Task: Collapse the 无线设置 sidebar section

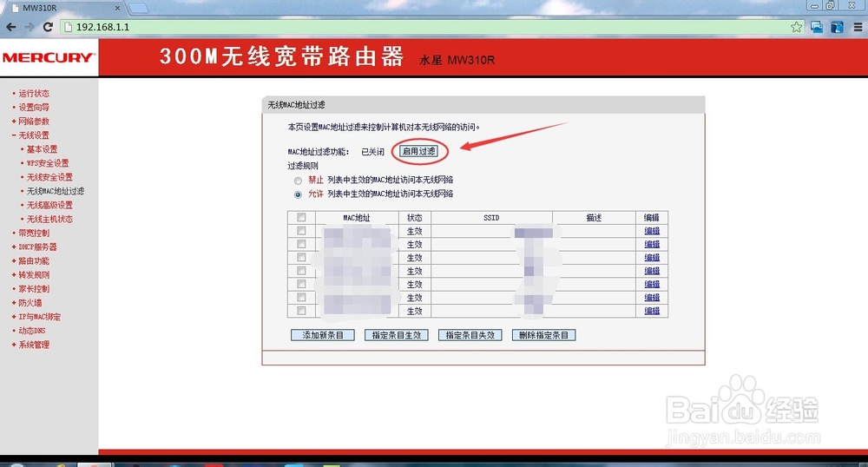Action: 34,135
